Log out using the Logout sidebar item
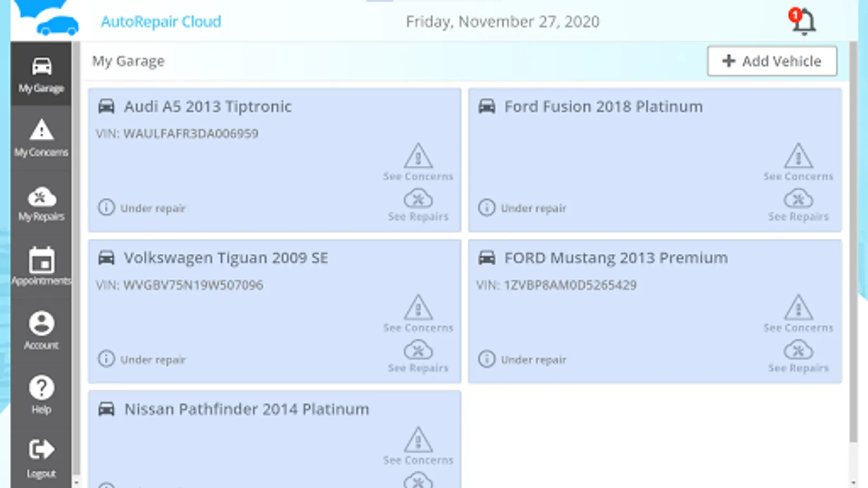The height and width of the screenshot is (488, 868). [41, 458]
